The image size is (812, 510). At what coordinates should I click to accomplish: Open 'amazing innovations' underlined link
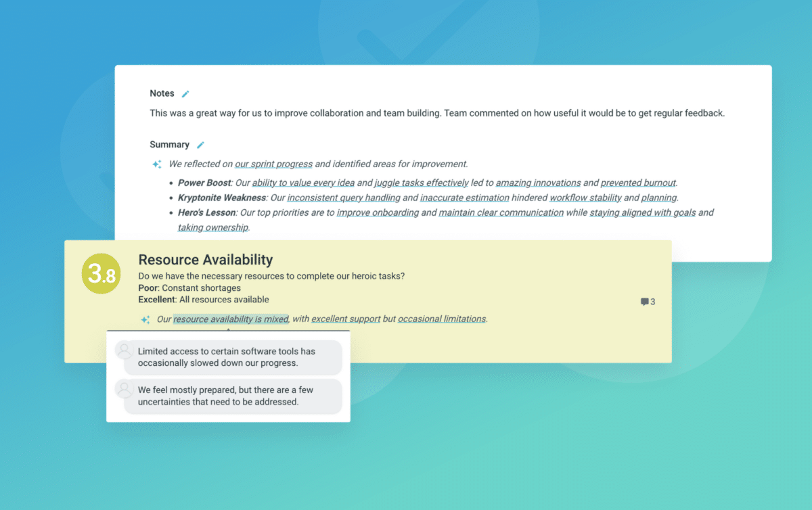[x=538, y=183]
